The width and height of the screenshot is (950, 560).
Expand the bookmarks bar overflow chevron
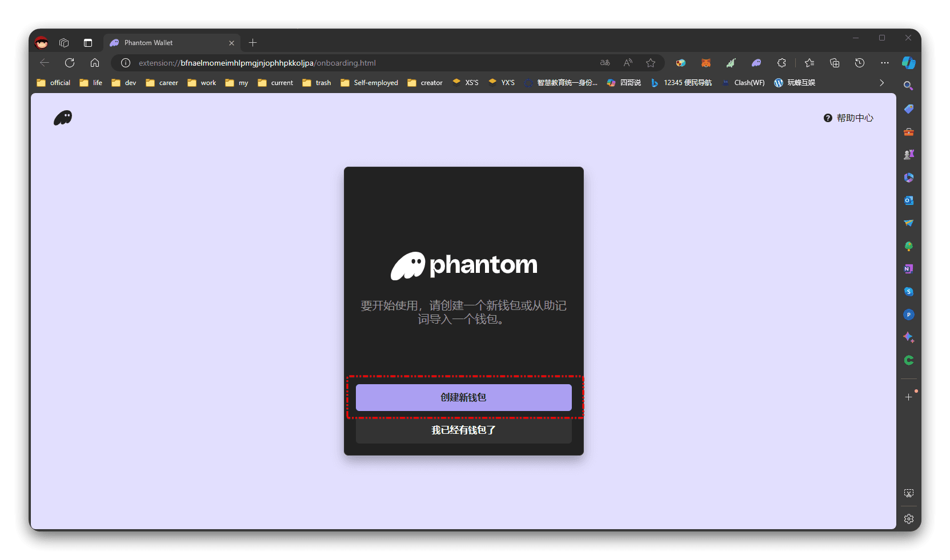[x=882, y=83]
